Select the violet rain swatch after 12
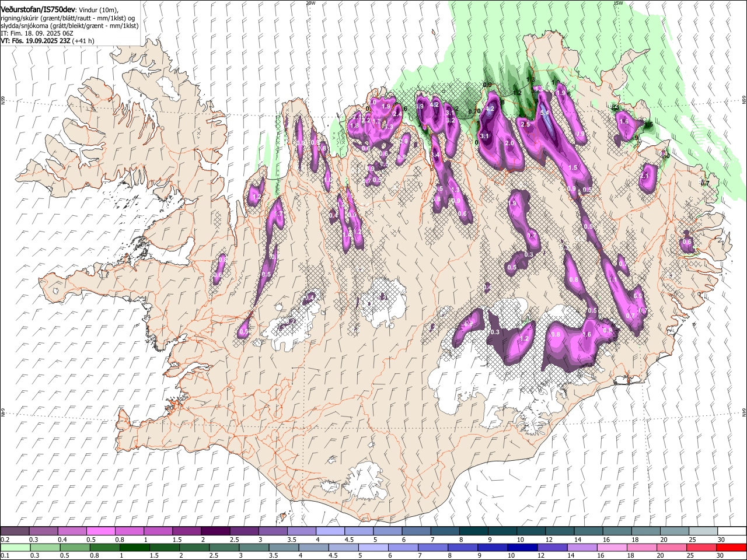 click(x=552, y=547)
